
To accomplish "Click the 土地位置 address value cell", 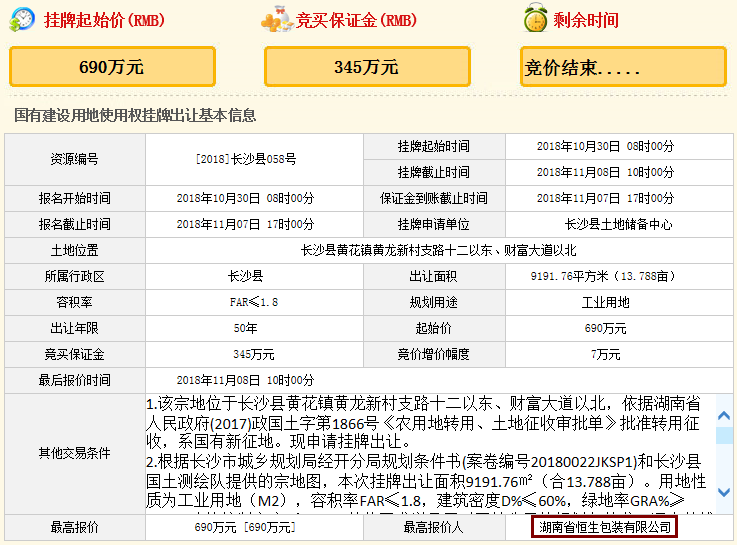I will (438, 250).
